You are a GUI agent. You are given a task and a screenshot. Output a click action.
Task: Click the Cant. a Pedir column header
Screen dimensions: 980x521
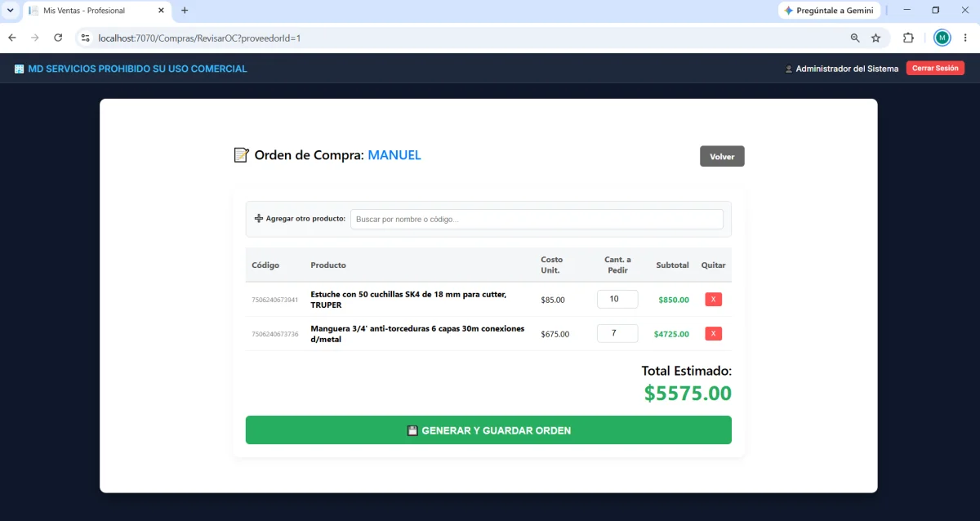click(x=617, y=265)
